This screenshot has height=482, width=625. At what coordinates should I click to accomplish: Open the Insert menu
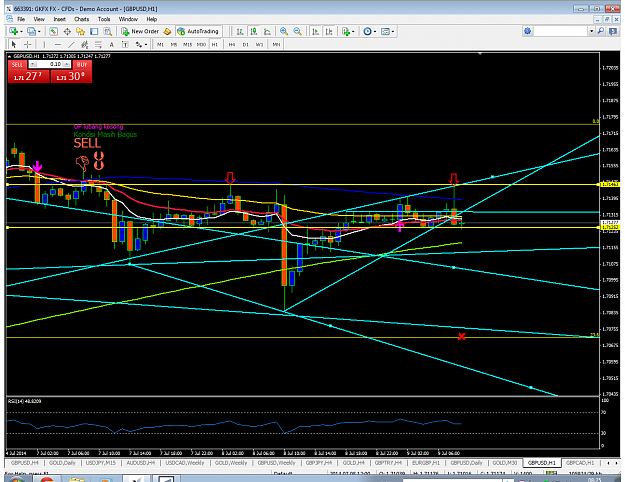coord(59,19)
